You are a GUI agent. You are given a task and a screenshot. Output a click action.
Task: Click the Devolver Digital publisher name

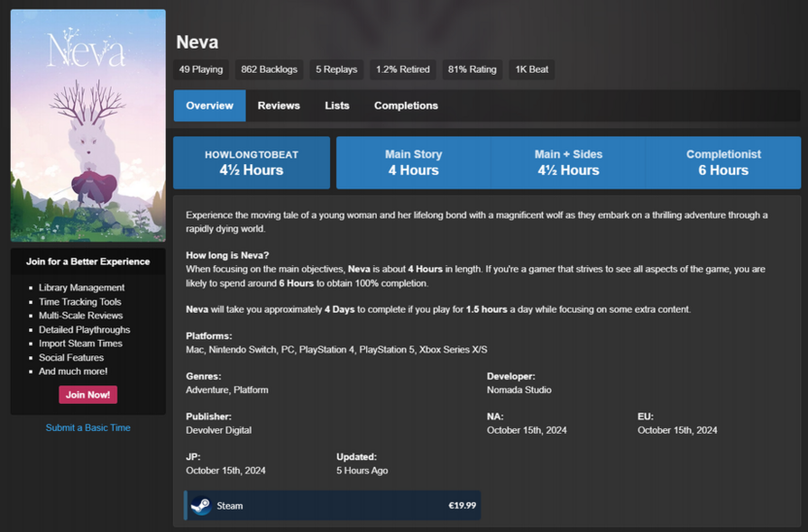219,430
